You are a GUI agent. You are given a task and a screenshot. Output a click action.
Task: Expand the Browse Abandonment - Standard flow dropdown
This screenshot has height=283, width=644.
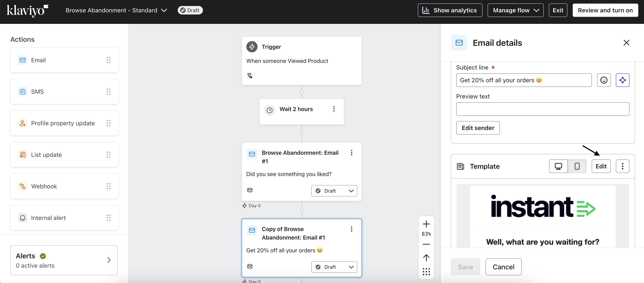164,10
